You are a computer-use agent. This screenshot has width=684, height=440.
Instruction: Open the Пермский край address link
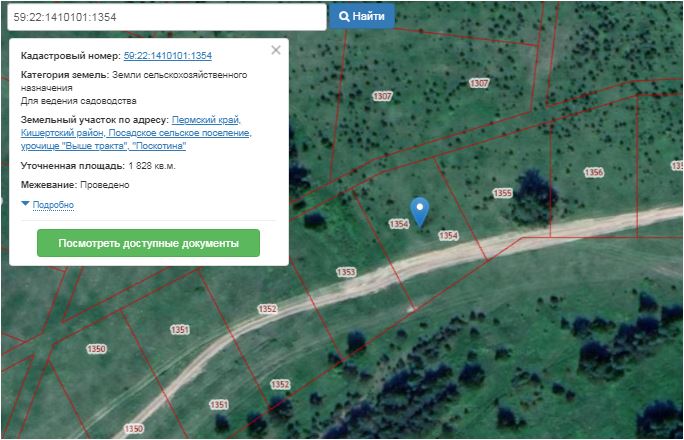coord(206,119)
